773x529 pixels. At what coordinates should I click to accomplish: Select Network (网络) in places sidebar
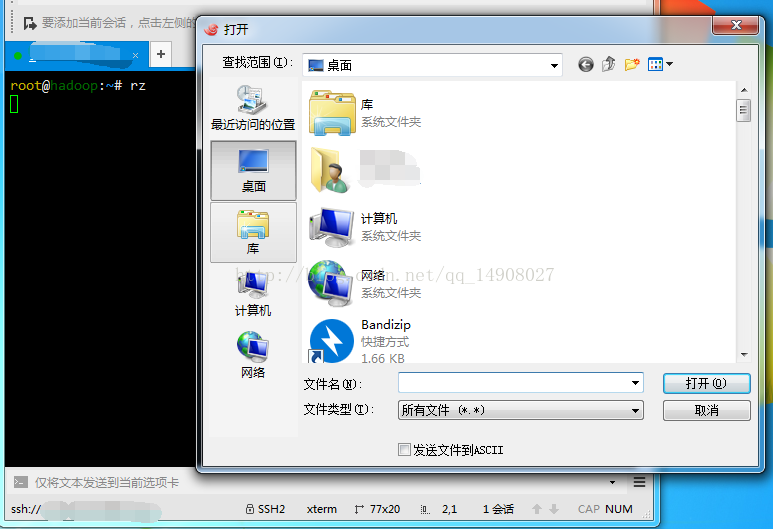tap(253, 355)
